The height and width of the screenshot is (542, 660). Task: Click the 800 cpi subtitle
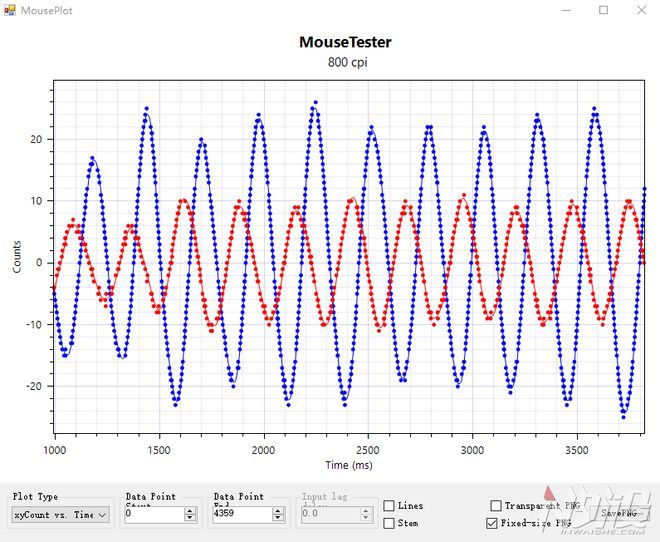[x=347, y=62]
